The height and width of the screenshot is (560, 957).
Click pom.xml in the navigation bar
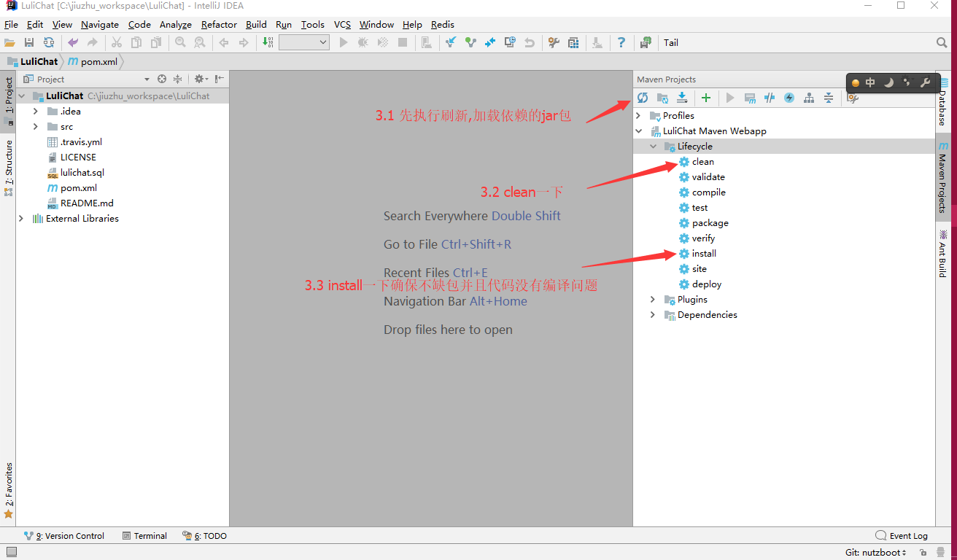point(93,62)
